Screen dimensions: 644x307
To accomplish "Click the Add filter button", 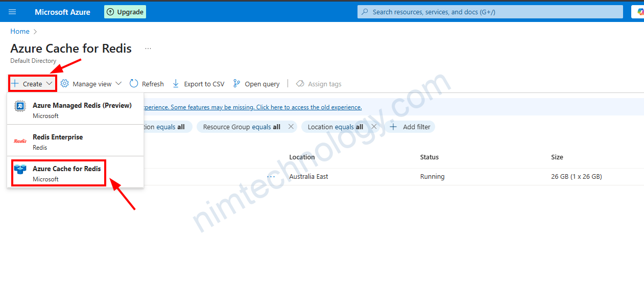I will pyautogui.click(x=411, y=127).
